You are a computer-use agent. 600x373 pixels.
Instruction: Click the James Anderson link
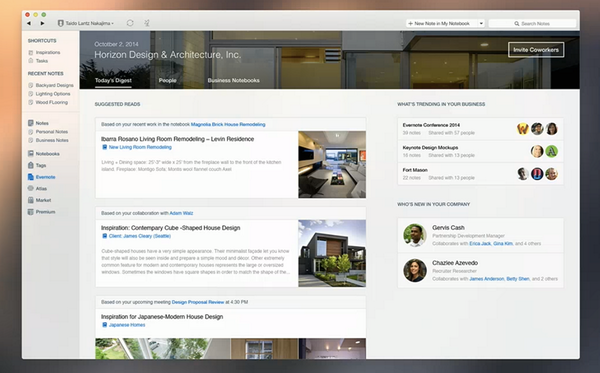click(x=487, y=279)
